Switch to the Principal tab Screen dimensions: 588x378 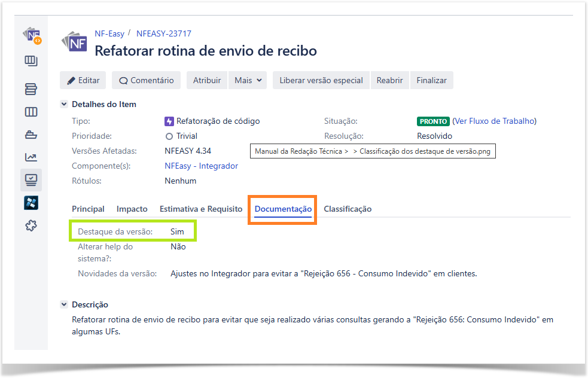point(88,209)
